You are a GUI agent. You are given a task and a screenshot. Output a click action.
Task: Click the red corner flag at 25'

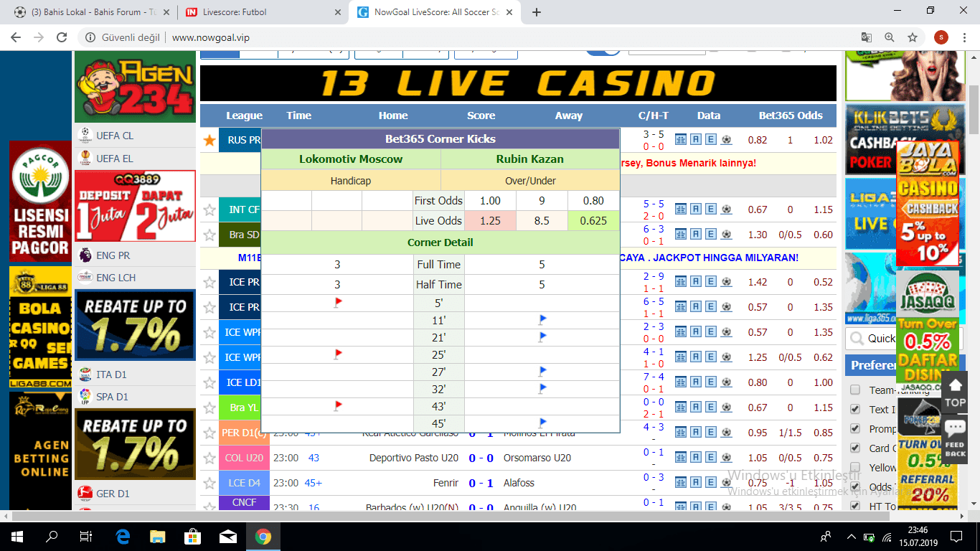tap(338, 354)
